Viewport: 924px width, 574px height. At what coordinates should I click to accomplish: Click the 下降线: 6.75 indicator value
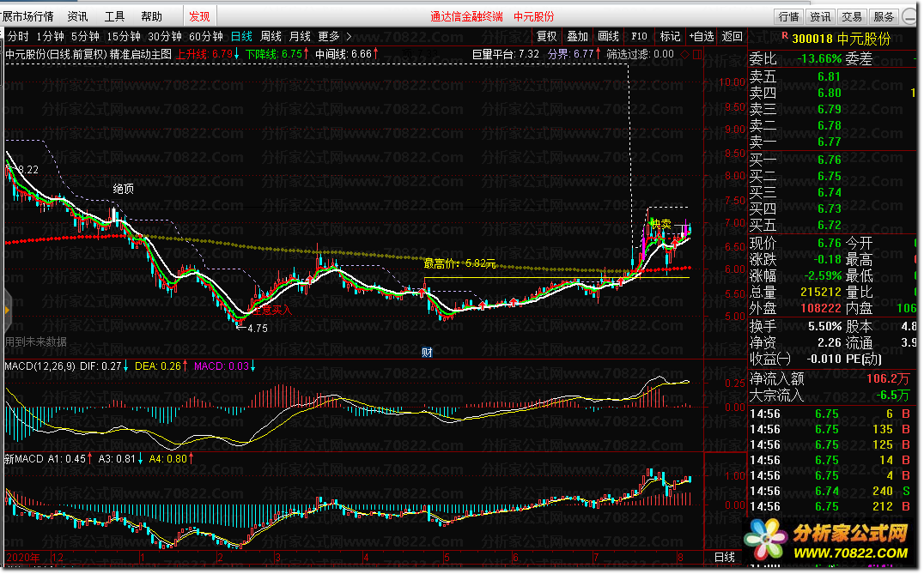(277, 54)
